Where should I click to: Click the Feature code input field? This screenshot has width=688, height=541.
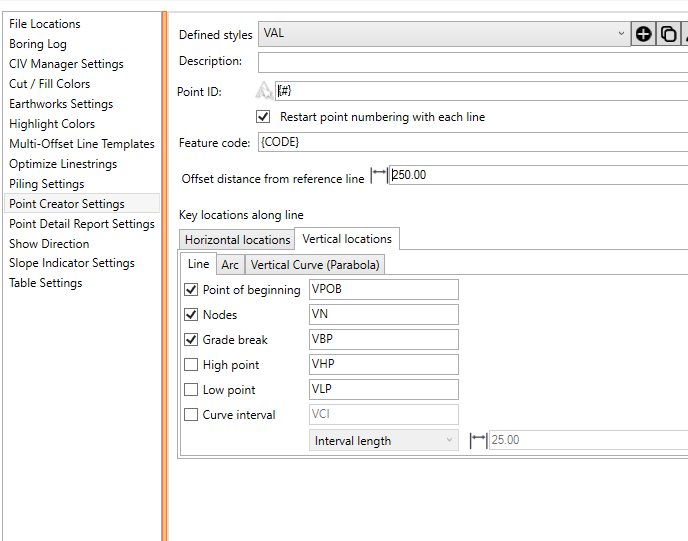tap(472, 143)
